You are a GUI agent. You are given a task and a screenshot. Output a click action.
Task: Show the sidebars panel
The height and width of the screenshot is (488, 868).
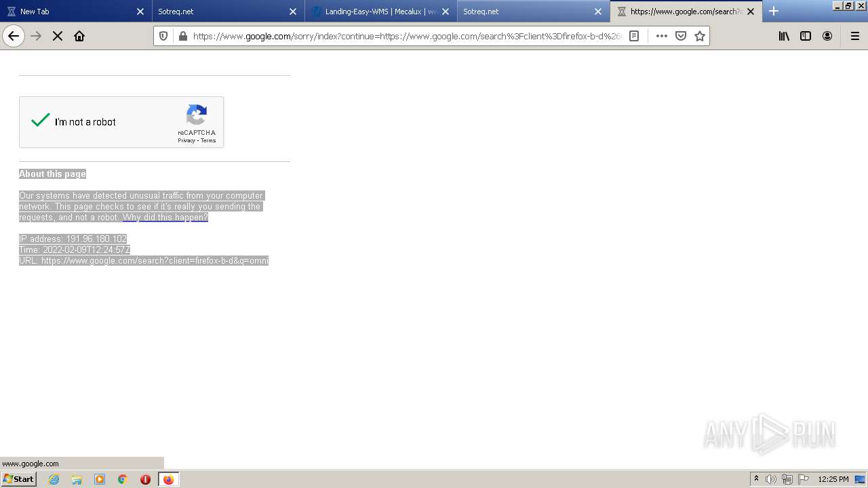tap(806, 36)
